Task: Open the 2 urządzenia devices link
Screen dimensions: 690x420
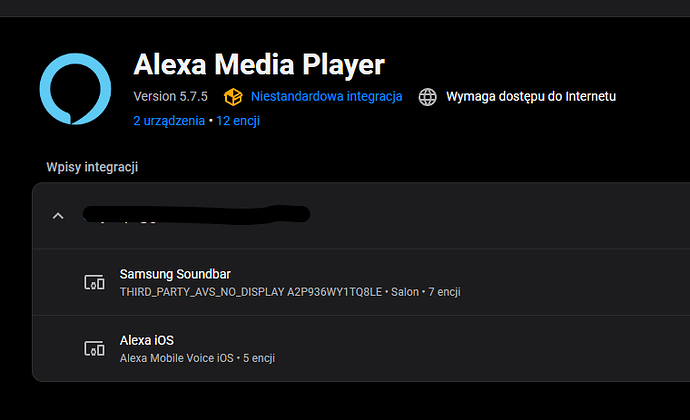Action: 168,121
